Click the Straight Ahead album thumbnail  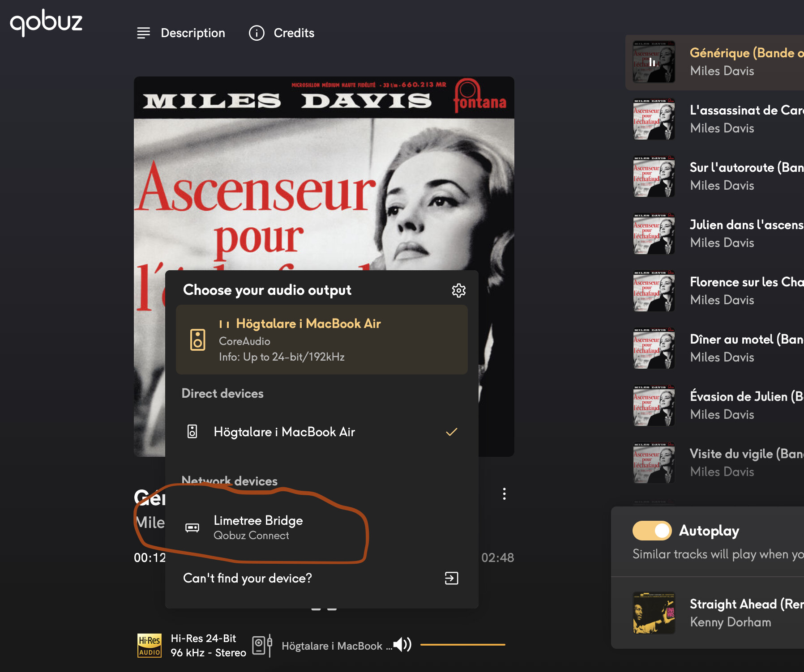pos(654,612)
